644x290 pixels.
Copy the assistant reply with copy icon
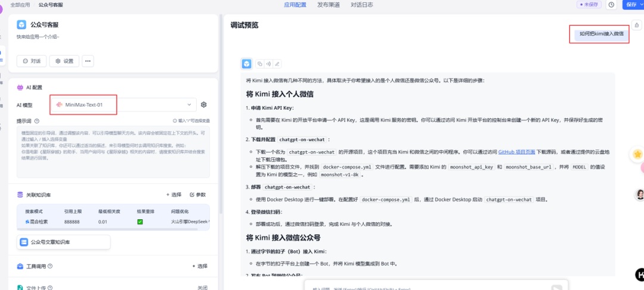click(x=260, y=64)
